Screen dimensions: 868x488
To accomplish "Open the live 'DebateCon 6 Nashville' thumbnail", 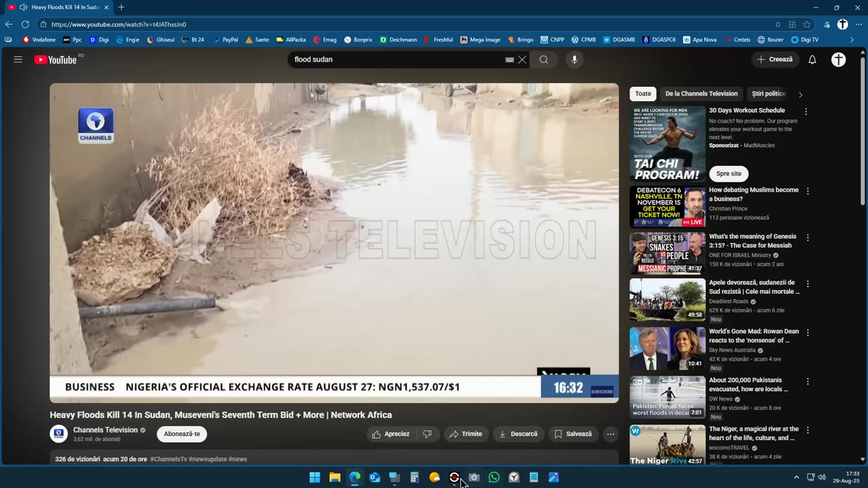I will (x=667, y=207).
